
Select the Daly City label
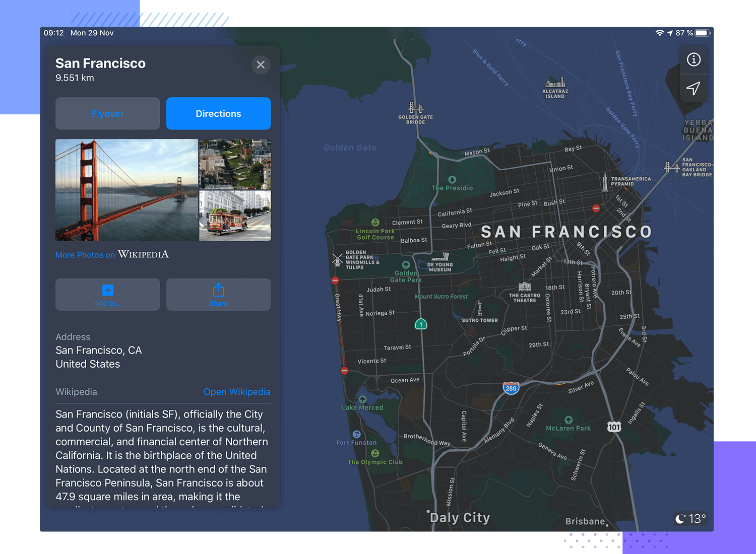460,518
